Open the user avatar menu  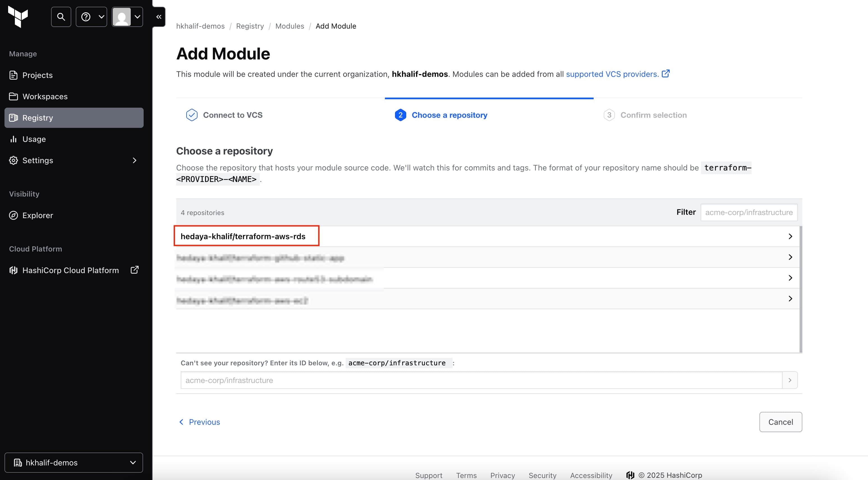[x=127, y=17]
